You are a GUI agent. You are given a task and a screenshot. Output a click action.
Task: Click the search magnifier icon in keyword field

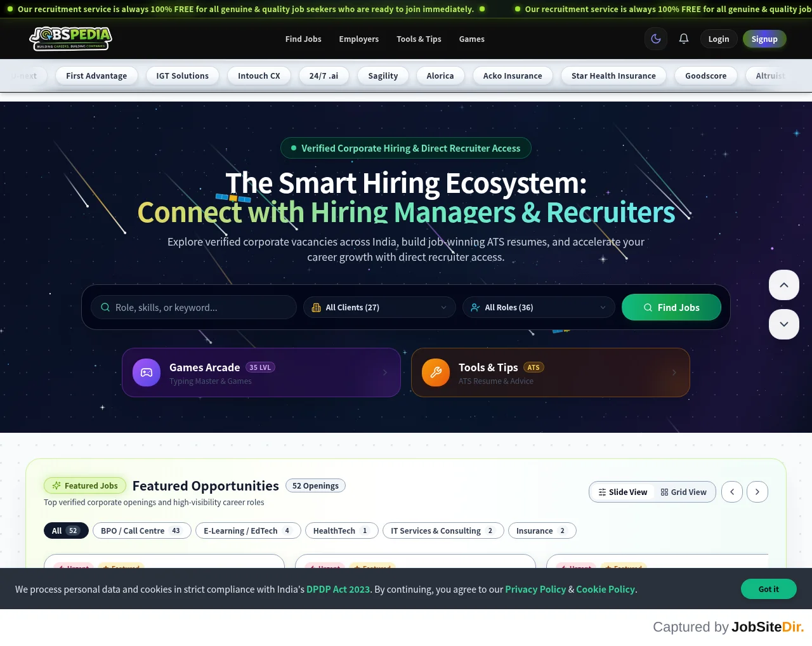[x=105, y=307]
